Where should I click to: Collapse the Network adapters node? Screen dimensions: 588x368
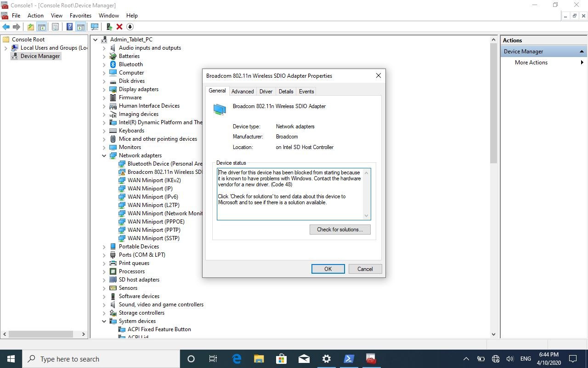coord(104,155)
